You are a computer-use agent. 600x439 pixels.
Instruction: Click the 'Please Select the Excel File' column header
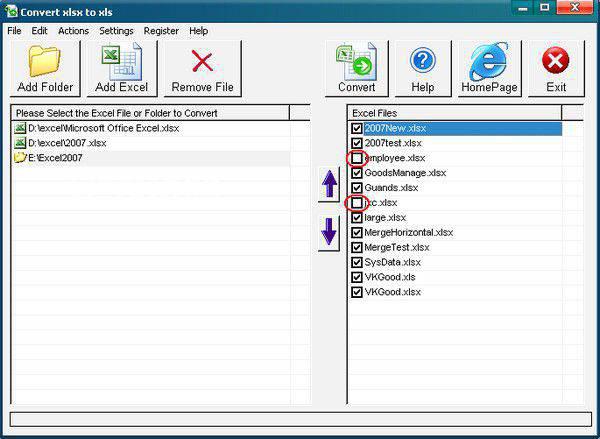pos(150,113)
